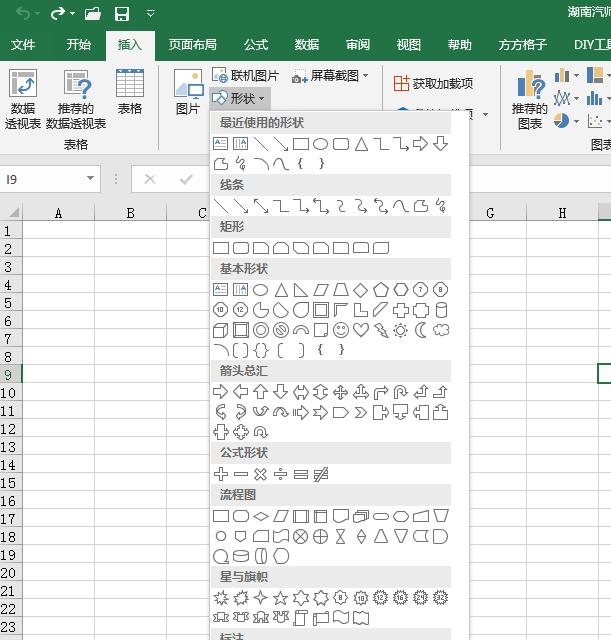Image resolution: width=611 pixels, height=640 pixels.
Task: Select the smiley face shape
Action: click(x=341, y=330)
